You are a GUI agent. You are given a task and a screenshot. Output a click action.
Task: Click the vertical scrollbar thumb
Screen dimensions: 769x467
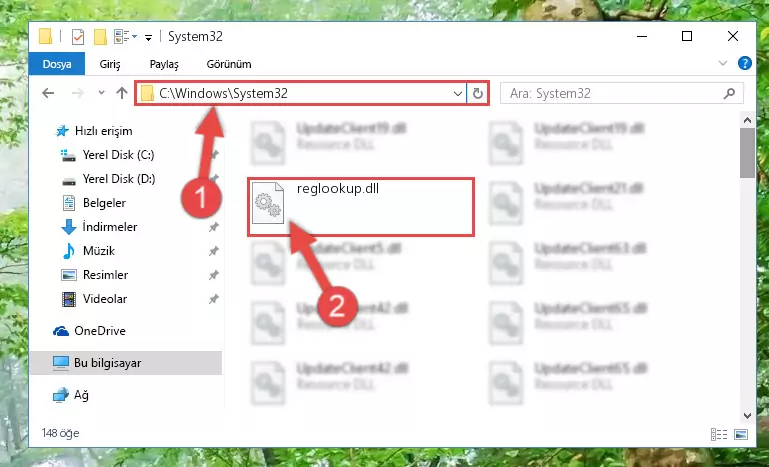[747, 153]
